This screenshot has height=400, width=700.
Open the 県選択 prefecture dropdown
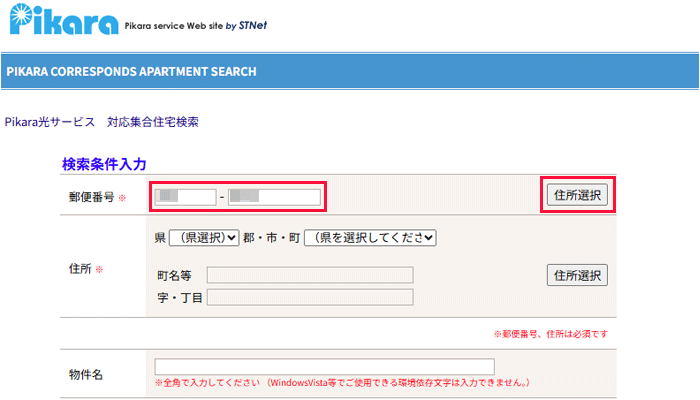click(x=203, y=238)
